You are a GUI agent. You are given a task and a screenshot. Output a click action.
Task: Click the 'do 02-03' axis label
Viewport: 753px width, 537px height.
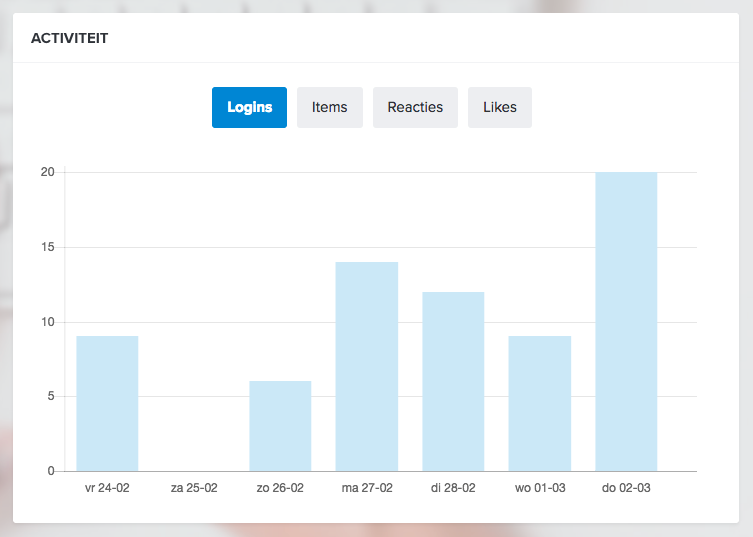[x=626, y=488]
